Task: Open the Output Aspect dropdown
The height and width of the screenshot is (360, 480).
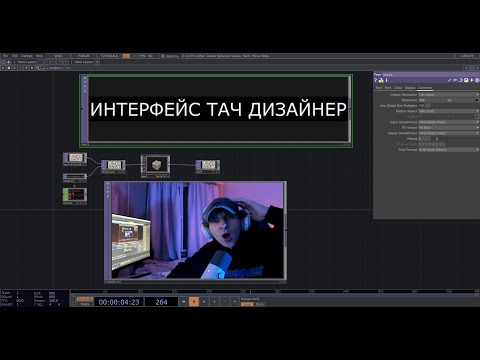Action: click(x=449, y=111)
